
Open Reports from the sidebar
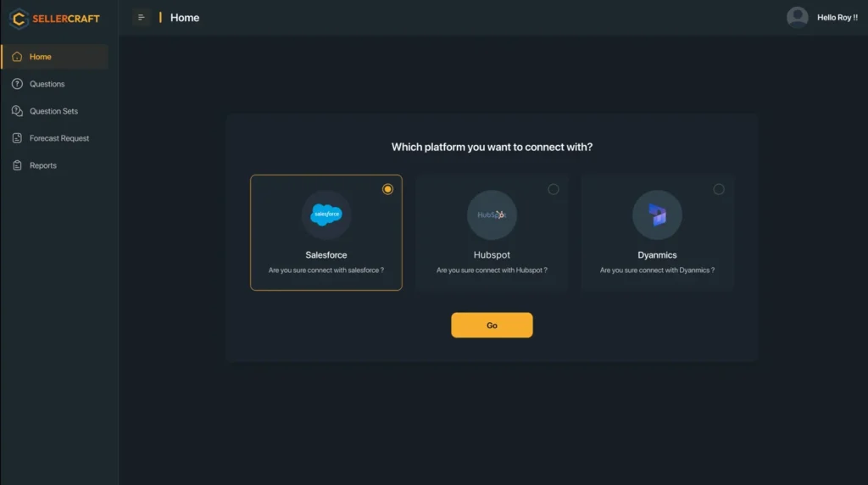coord(43,165)
